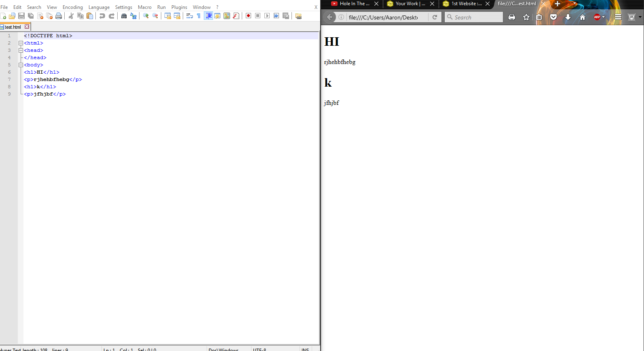Image resolution: width=644 pixels, height=351 pixels.
Task: Redo the last undone edit
Action: point(112,16)
